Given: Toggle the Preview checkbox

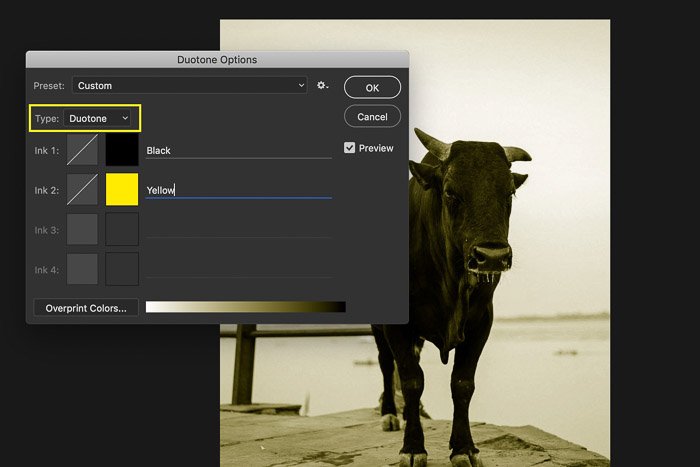Looking at the screenshot, I should pos(350,148).
